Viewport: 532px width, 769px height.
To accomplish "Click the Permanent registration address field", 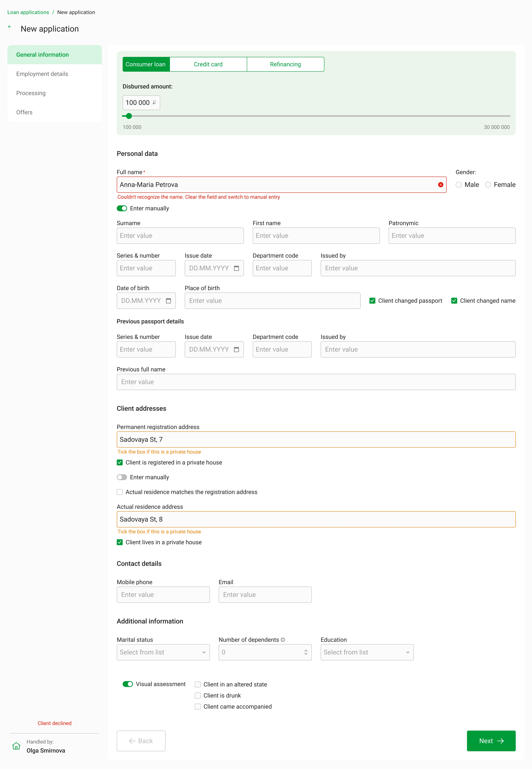I will [316, 440].
